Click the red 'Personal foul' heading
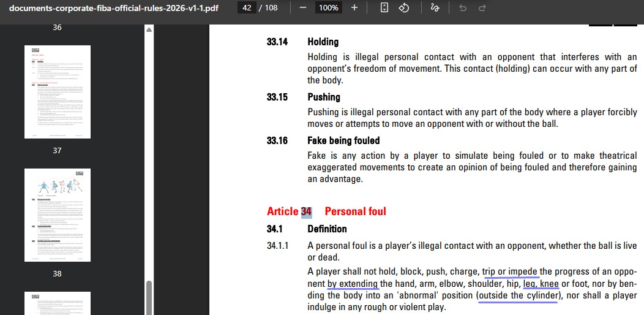The width and height of the screenshot is (644, 315). tap(355, 211)
